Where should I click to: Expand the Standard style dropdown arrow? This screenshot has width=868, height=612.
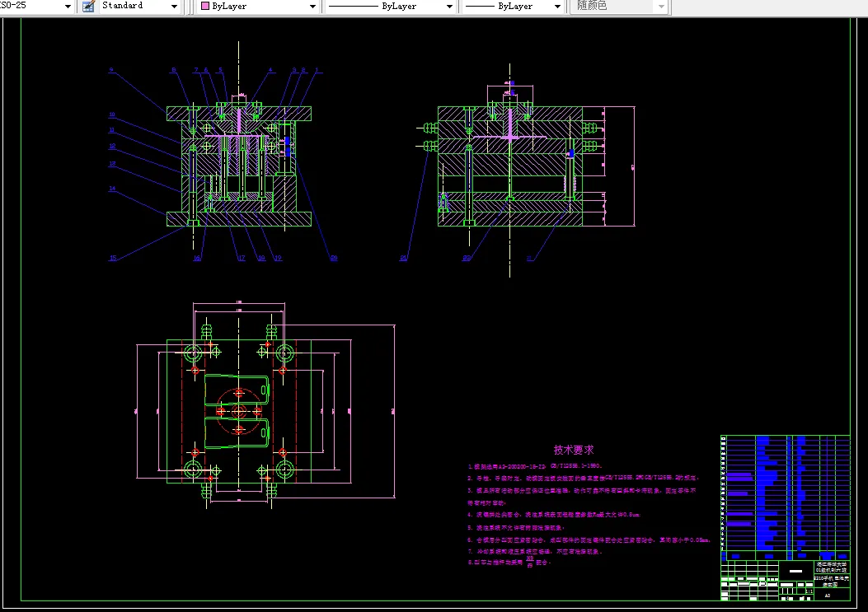(x=175, y=7)
